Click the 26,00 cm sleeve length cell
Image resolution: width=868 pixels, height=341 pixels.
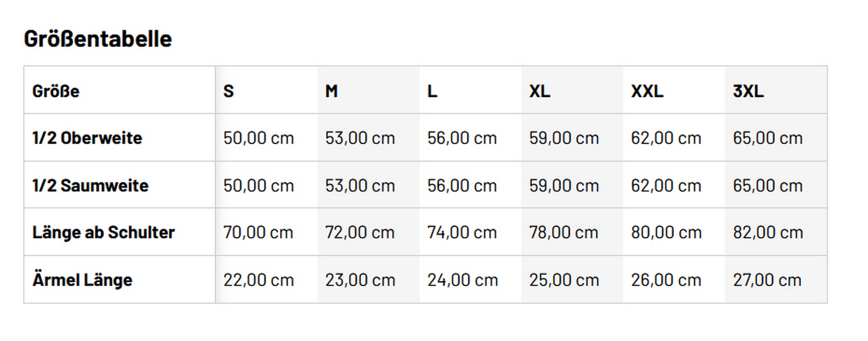coord(666,280)
